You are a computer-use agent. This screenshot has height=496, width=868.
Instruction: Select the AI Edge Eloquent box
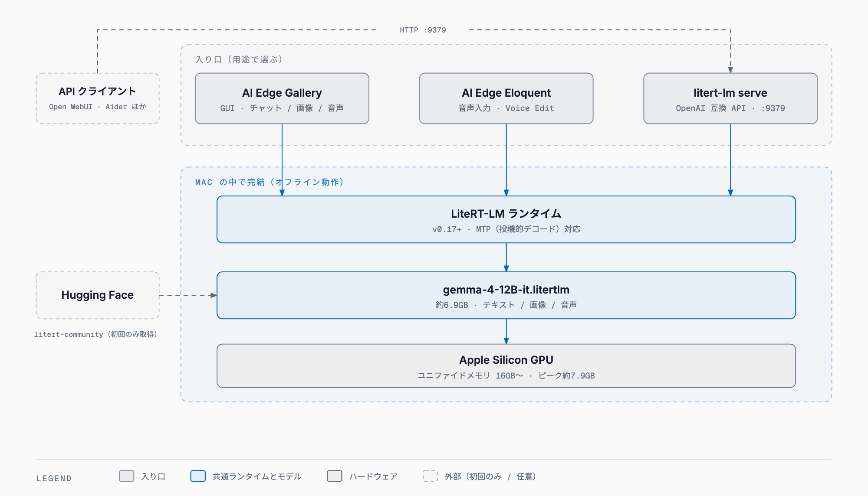tap(506, 98)
